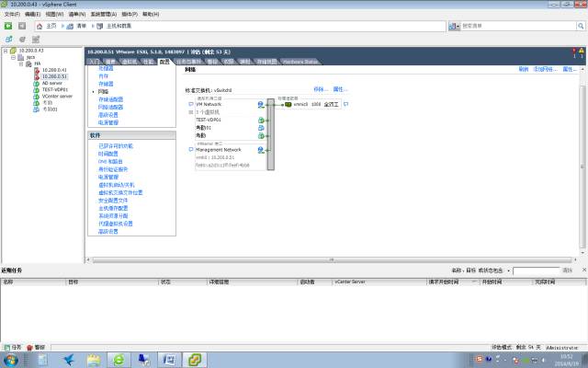Open the search type dropdown icon
588x368 pixels.
[x=454, y=26]
